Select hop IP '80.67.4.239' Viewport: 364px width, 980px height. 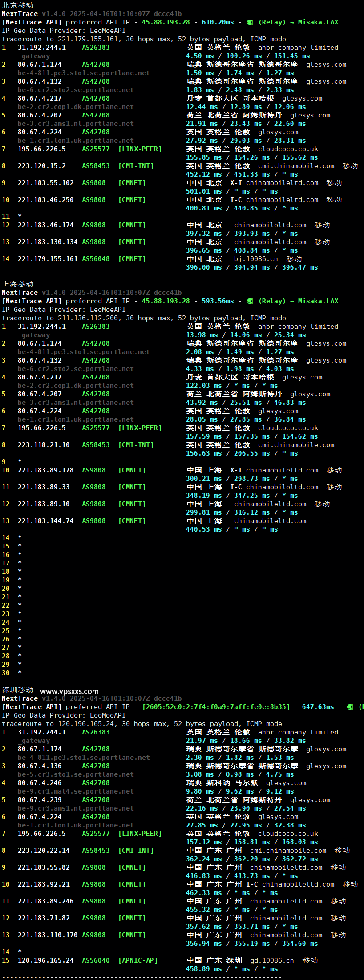coord(40,800)
